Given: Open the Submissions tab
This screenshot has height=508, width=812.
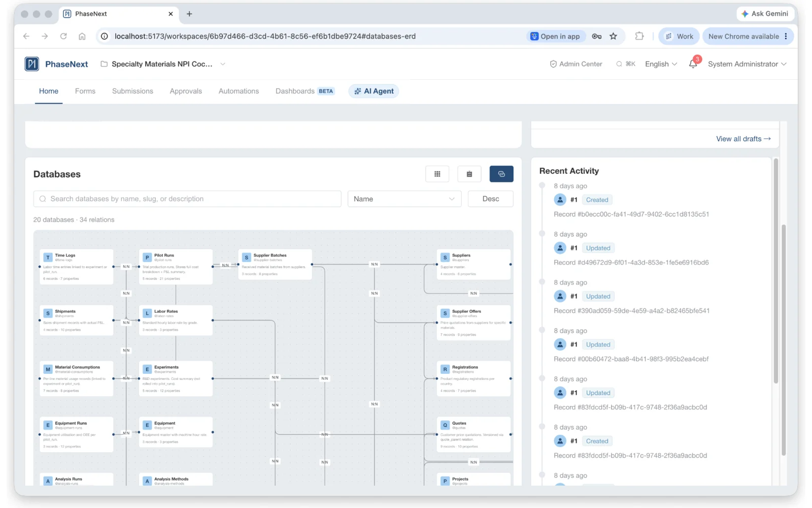Looking at the screenshot, I should tap(132, 91).
